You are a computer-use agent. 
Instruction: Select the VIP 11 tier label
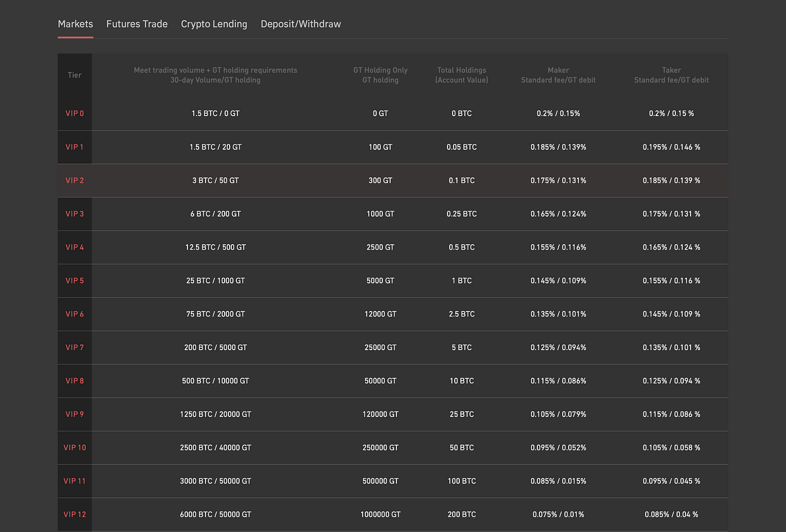(75, 481)
